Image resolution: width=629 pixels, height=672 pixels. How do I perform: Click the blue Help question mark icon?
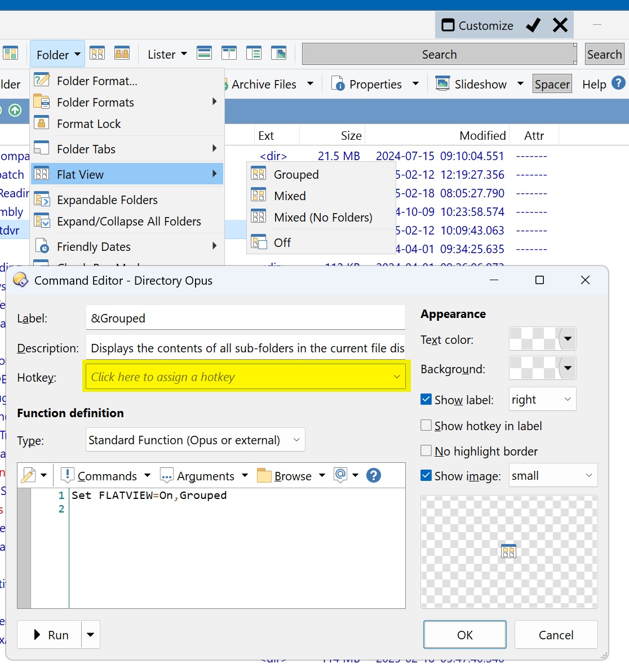point(618,83)
